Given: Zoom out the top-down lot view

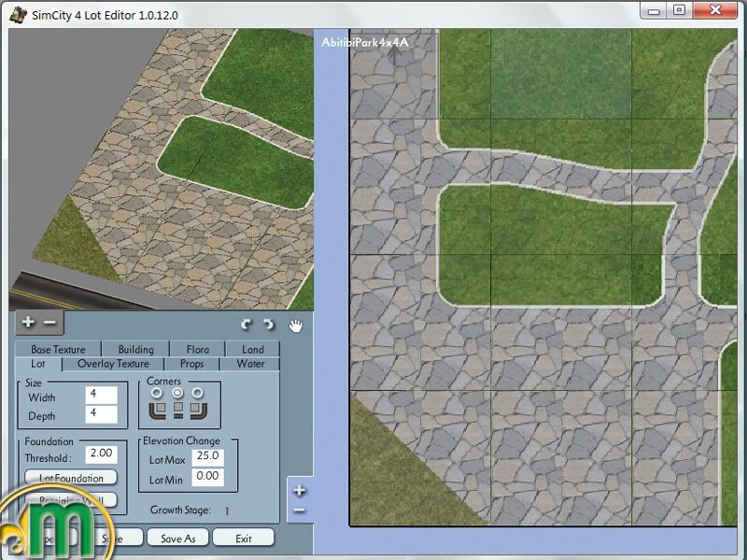Looking at the screenshot, I should click(299, 511).
